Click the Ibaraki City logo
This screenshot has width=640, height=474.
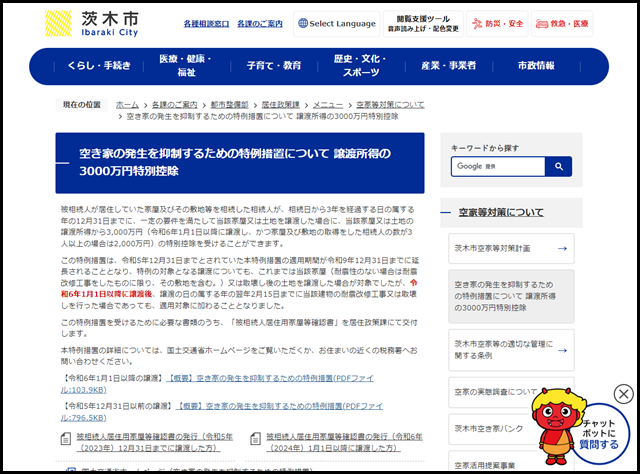(92, 24)
